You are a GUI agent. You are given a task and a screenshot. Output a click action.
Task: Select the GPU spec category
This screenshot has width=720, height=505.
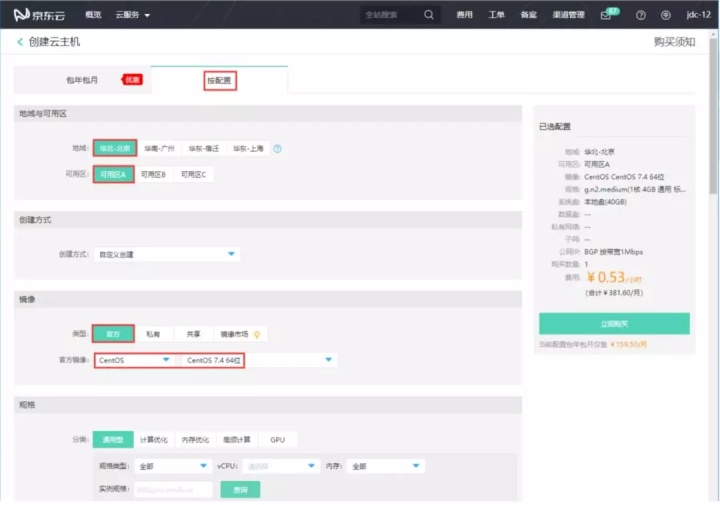point(277,439)
